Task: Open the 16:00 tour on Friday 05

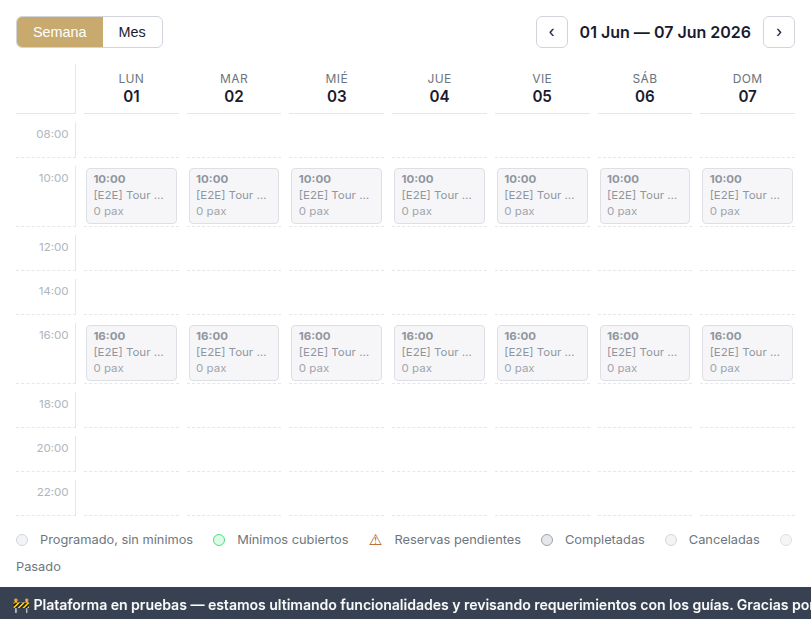Action: click(542, 353)
